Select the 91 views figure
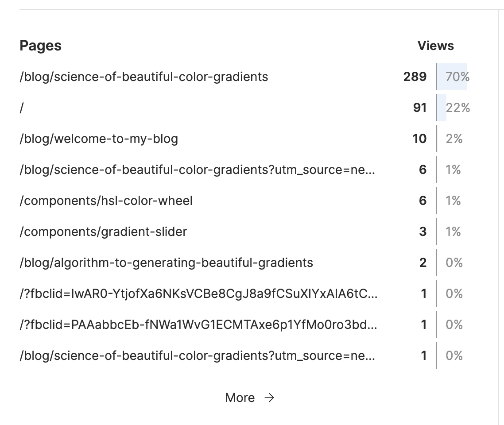This screenshot has height=425, width=504. click(x=420, y=108)
